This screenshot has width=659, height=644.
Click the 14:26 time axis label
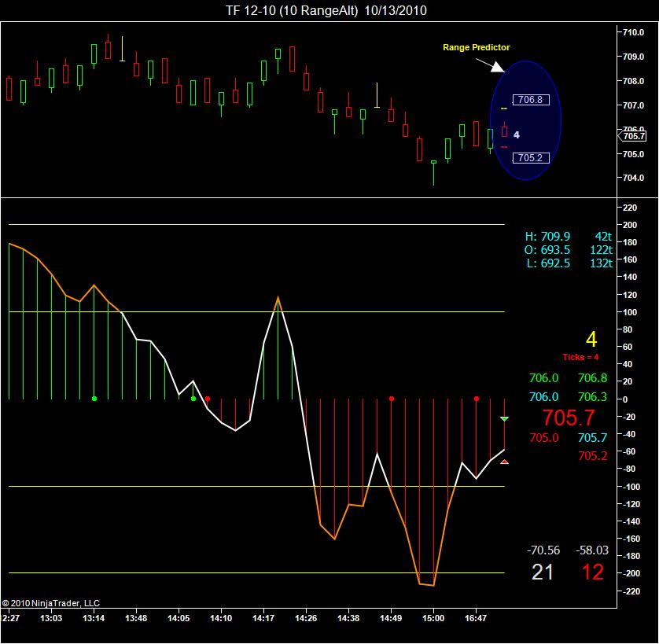coord(306,618)
